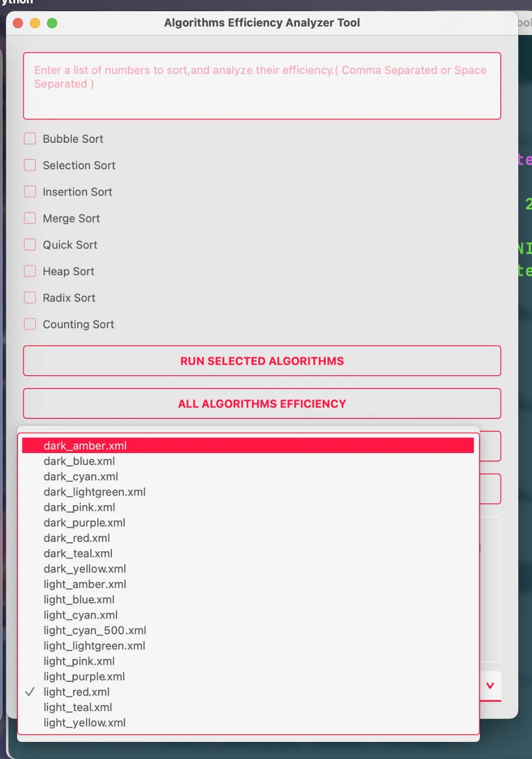
Task: Pick light_cyan_500.xml from the dropdown list
Action: tap(248, 630)
